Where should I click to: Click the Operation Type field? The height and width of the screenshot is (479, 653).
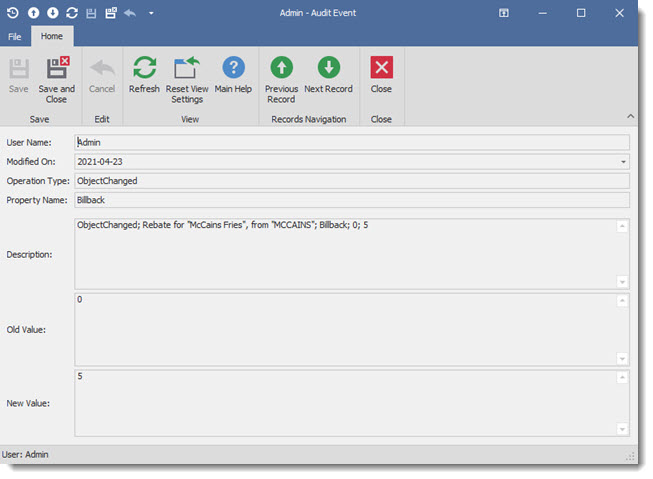point(352,181)
